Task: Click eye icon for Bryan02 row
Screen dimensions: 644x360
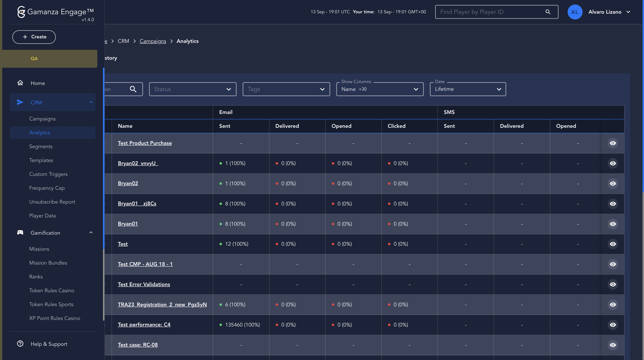Action: click(x=613, y=184)
